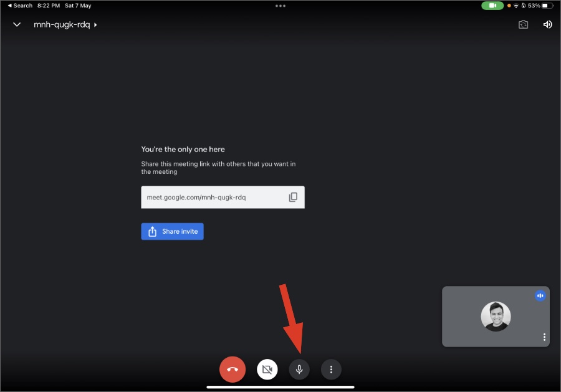561x392 pixels.
Task: Select the meet.google.com/mnh-qugk-rdq link field
Action: coord(223,197)
